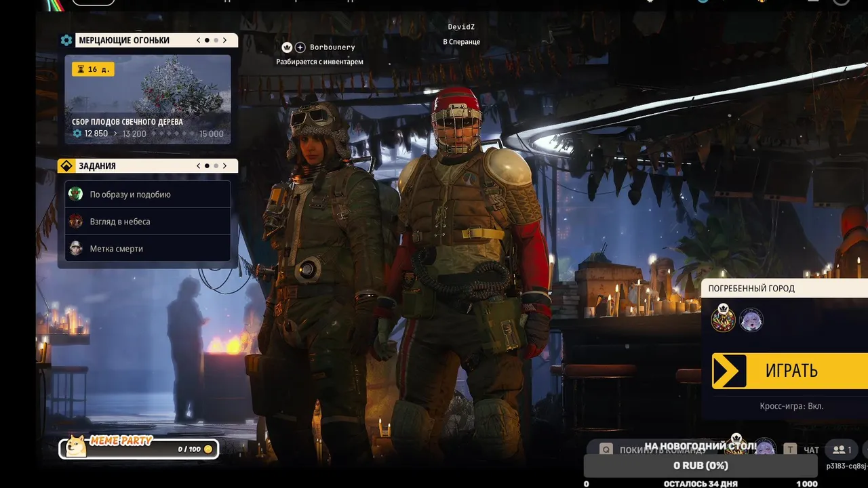
Task: Open the Мерцающие огоньки panel header
Action: (148, 40)
